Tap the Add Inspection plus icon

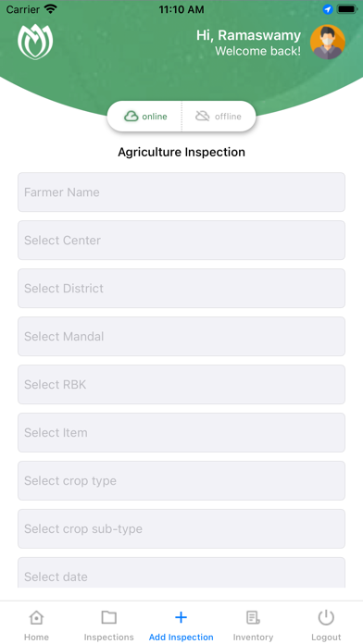pos(181,617)
